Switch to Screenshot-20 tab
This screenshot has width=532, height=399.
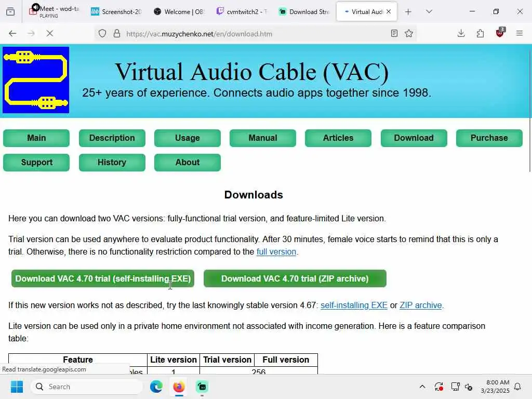click(x=116, y=12)
